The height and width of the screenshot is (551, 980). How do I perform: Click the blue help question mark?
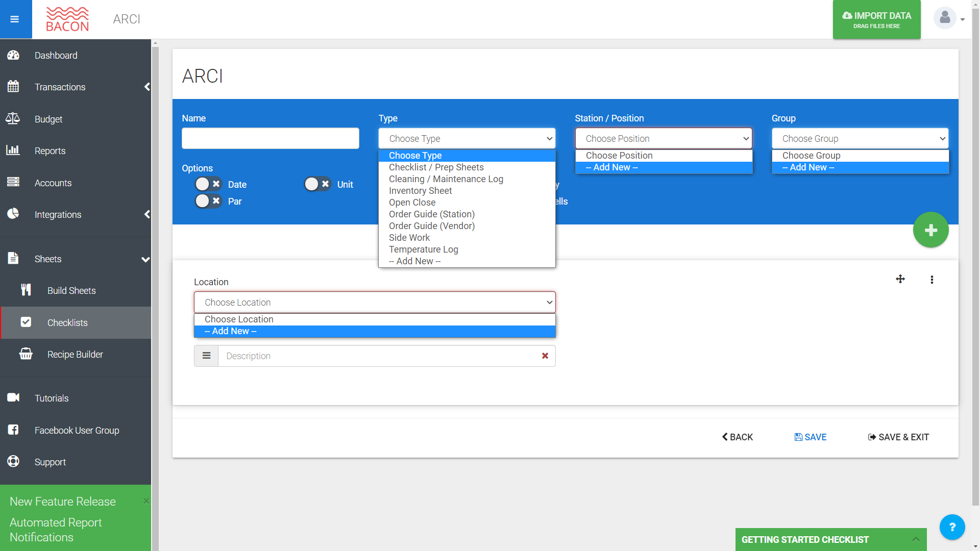952,527
